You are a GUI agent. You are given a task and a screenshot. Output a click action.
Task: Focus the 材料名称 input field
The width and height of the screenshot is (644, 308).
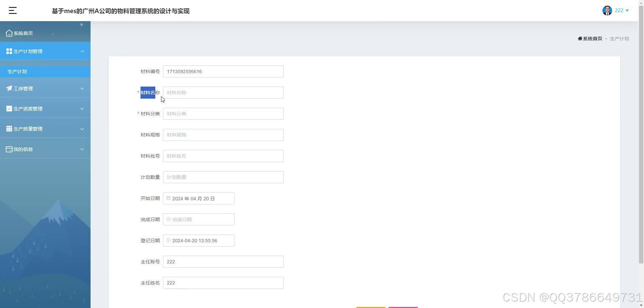[x=223, y=93]
